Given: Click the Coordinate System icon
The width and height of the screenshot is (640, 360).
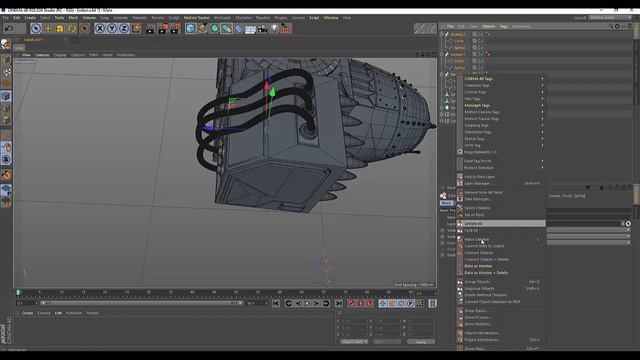Looking at the screenshot, I should point(136,28).
